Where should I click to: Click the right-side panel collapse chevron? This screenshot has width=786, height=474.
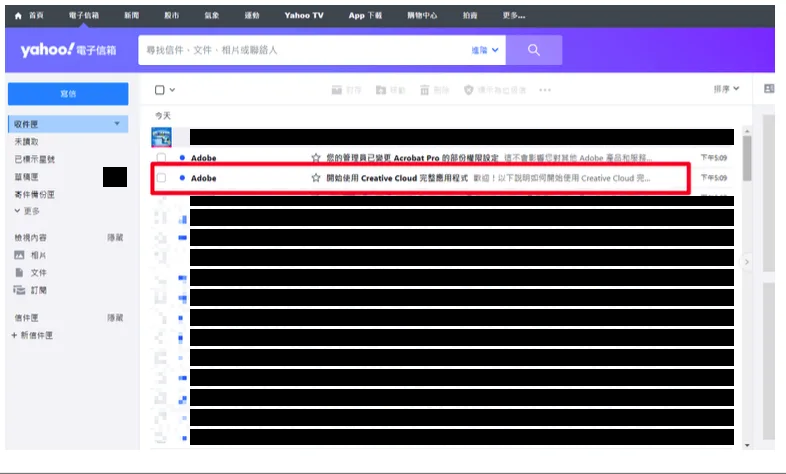point(746,262)
